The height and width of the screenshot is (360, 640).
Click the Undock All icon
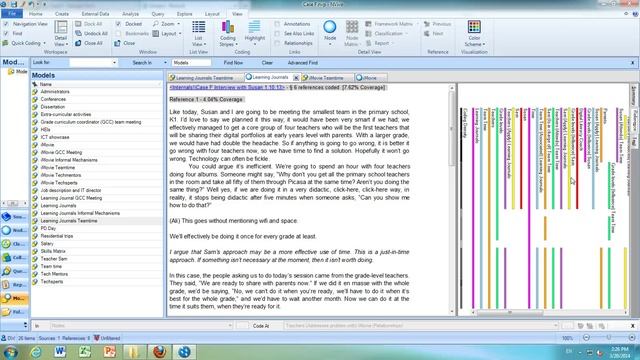coord(78,33)
